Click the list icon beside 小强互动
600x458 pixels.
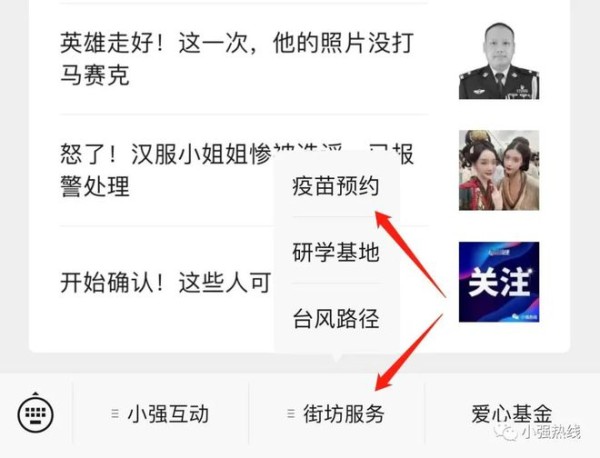coord(115,414)
